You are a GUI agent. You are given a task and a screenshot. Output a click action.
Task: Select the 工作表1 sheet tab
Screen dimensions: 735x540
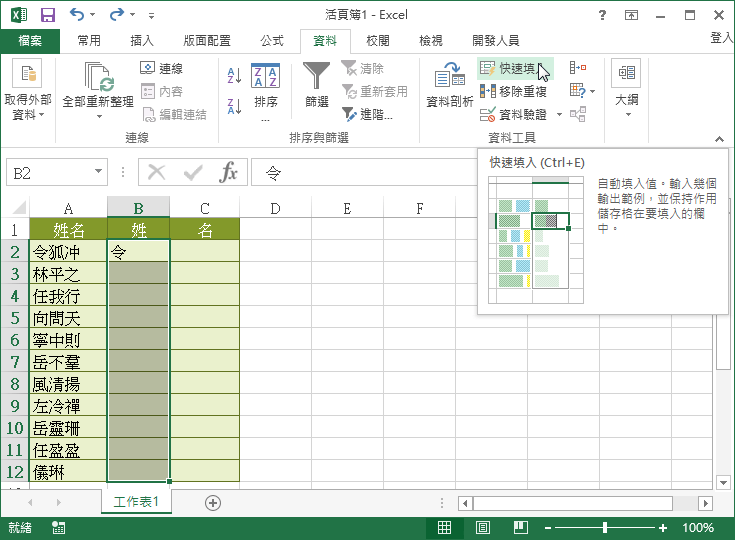tap(136, 502)
